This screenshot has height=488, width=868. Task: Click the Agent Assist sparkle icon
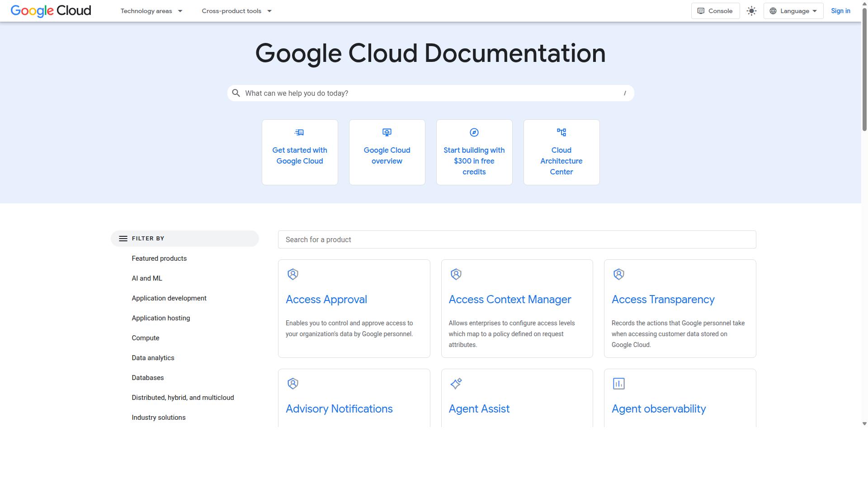point(456,384)
